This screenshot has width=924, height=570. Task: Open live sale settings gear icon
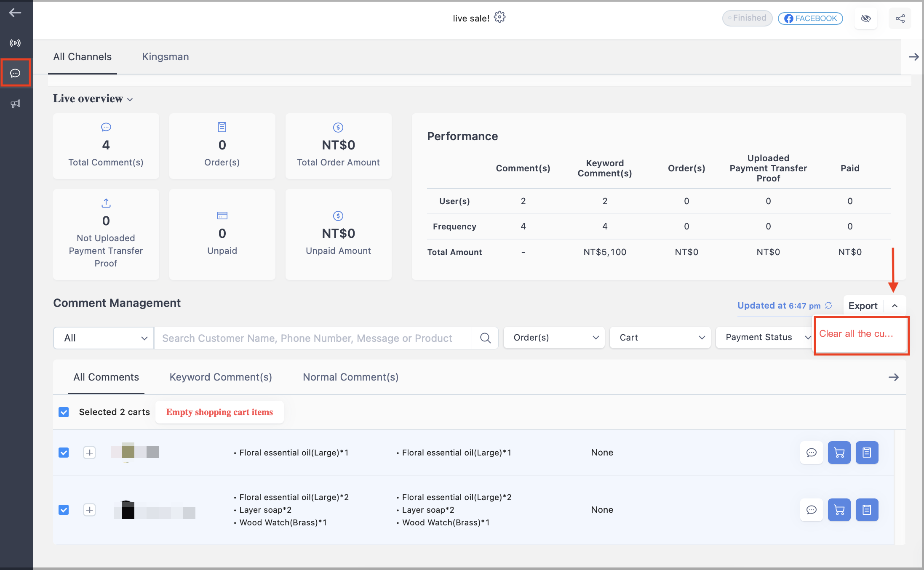499,17
